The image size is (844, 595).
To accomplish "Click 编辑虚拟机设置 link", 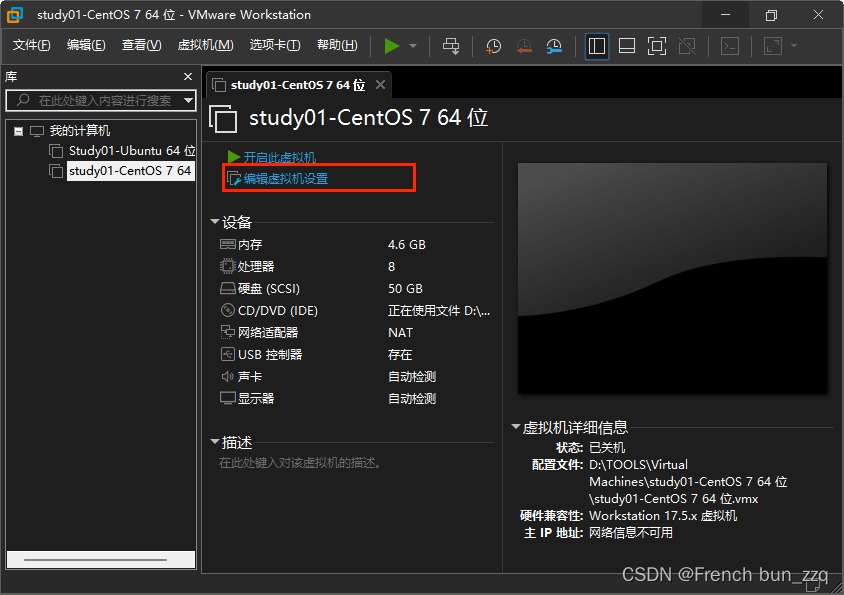I will [286, 179].
